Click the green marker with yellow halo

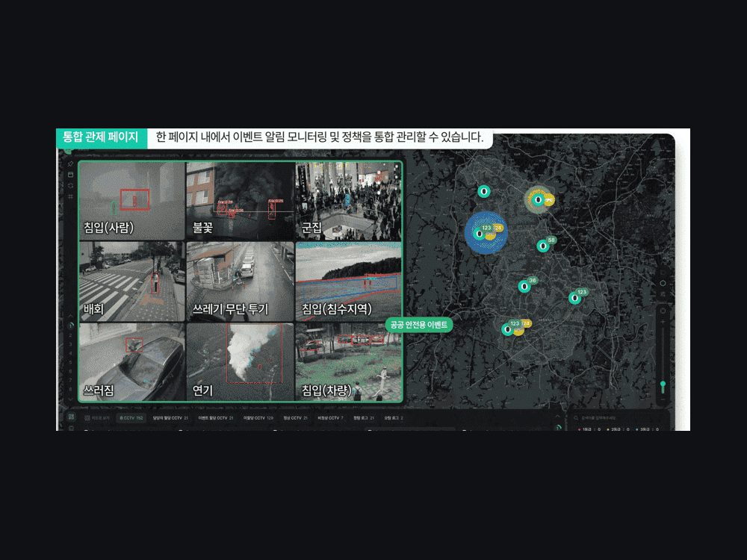click(x=539, y=199)
